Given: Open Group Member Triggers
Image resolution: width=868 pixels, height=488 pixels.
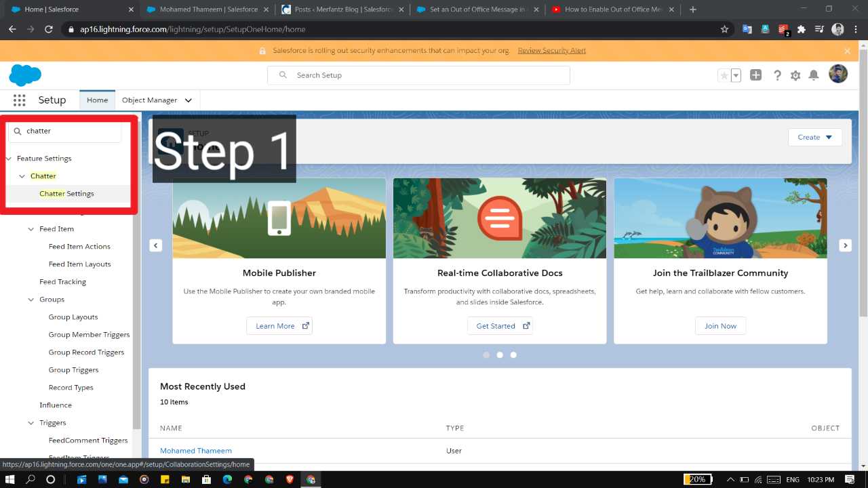Looking at the screenshot, I should click(x=89, y=335).
